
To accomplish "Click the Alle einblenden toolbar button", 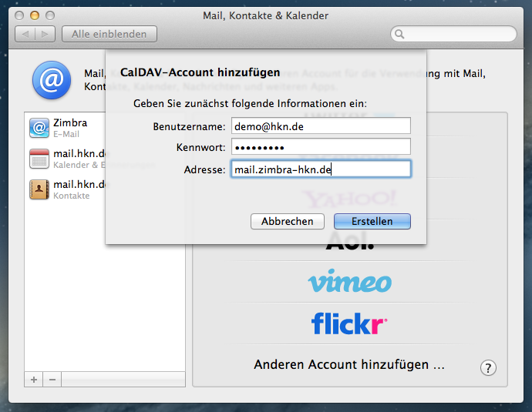I will [x=109, y=34].
